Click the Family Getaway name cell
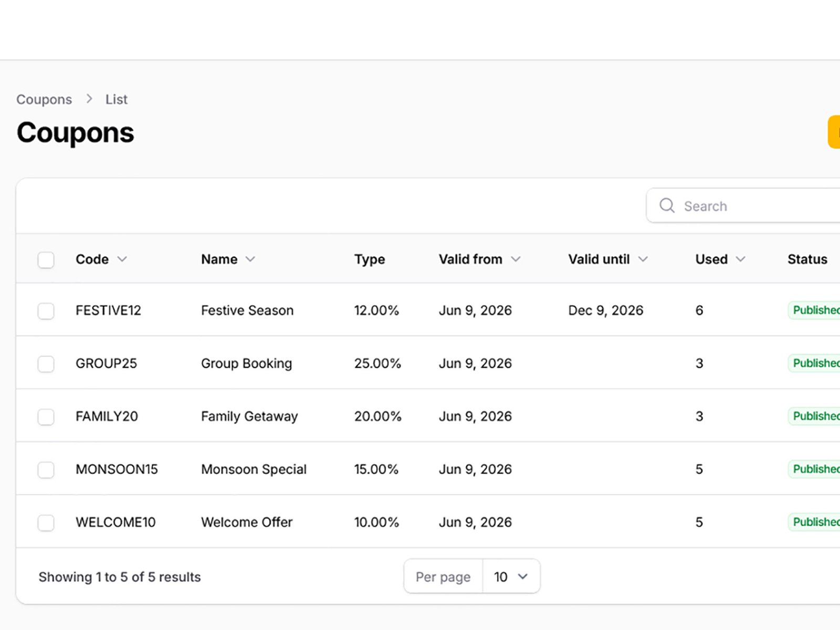 tap(249, 416)
